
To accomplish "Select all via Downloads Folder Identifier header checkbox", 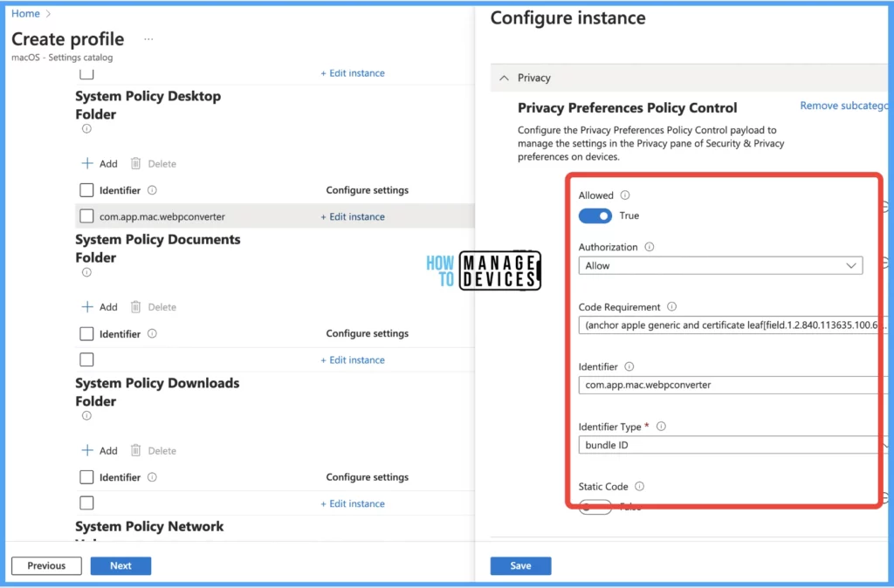I will tap(86, 477).
